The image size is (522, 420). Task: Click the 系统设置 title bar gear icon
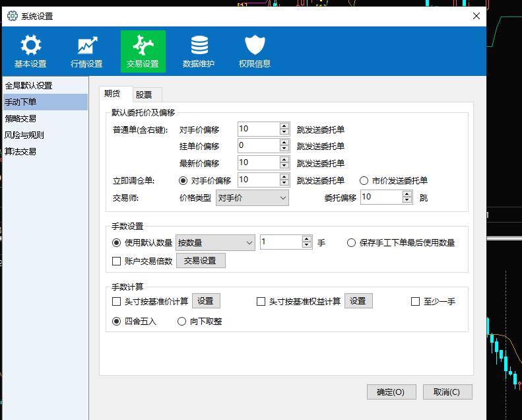pyautogui.click(x=12, y=16)
